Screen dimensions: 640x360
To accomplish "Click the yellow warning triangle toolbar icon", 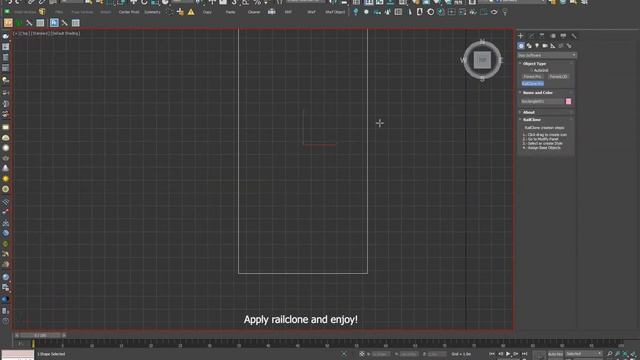I will click(x=191, y=12).
